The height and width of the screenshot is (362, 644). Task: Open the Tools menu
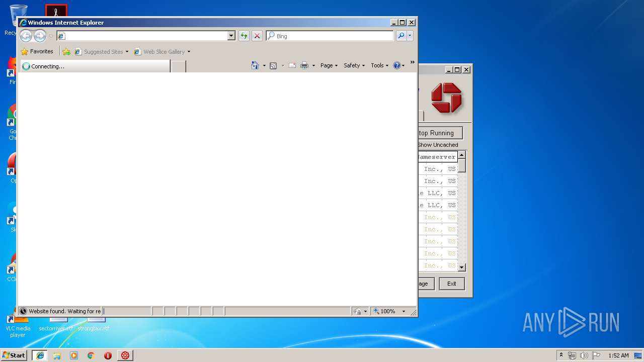pos(380,65)
